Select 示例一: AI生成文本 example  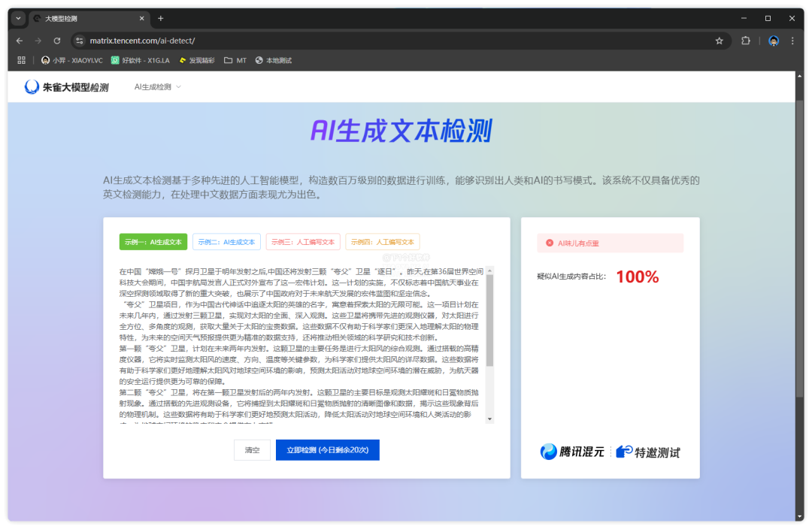coord(153,242)
